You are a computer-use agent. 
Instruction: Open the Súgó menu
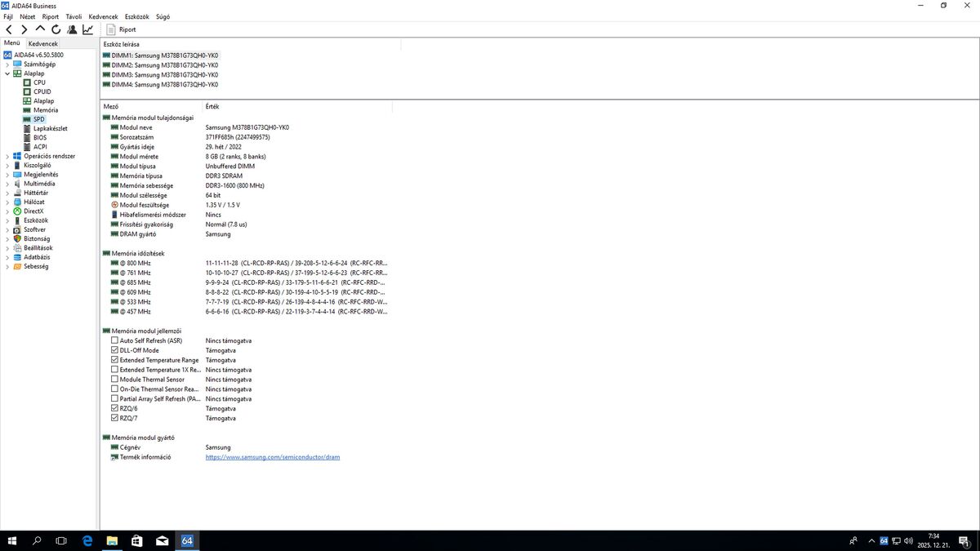[163, 16]
